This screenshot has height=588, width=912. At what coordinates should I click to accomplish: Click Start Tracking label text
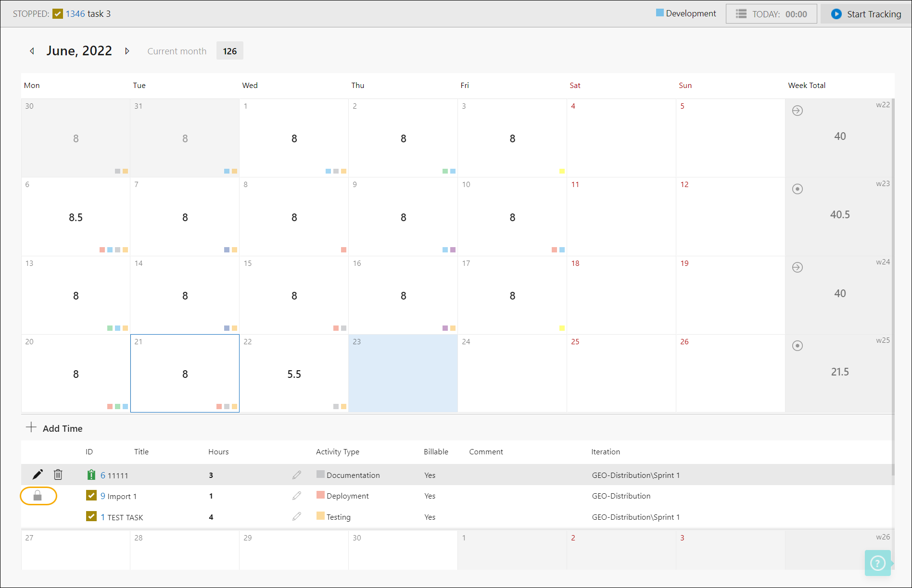[x=874, y=14]
